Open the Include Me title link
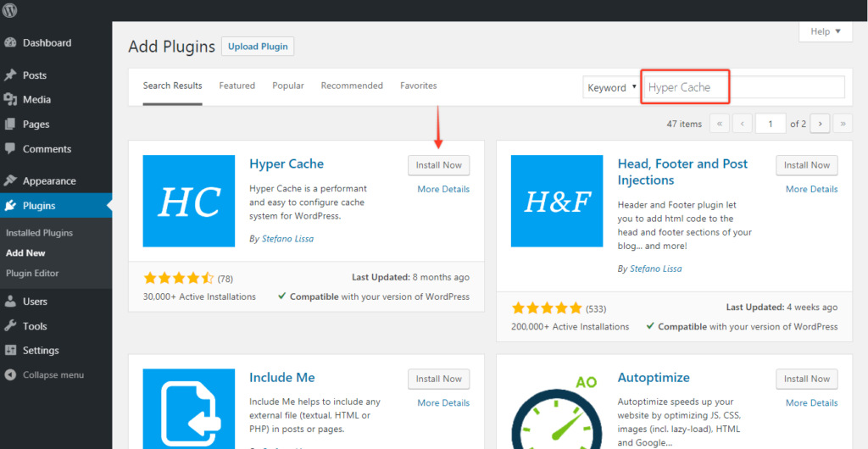The width and height of the screenshot is (868, 449). [x=282, y=378]
